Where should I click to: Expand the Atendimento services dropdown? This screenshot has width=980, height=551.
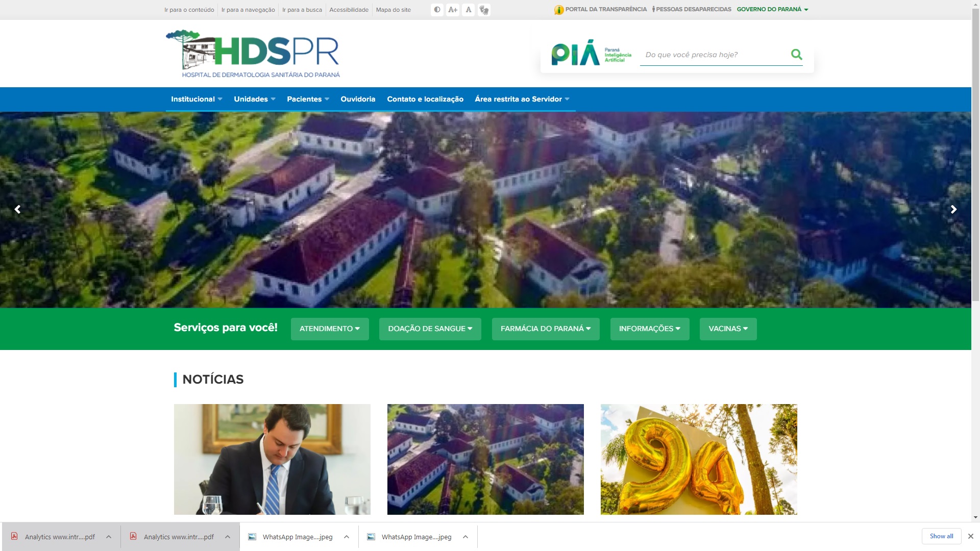point(330,329)
